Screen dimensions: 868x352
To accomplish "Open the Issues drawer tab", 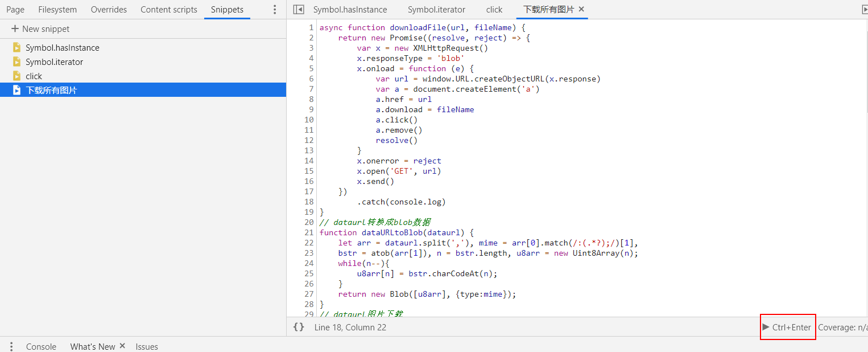I will coord(147,346).
